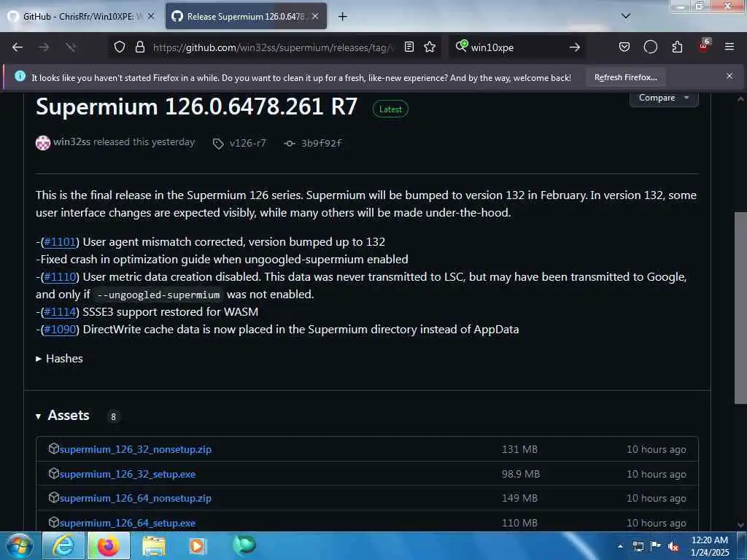This screenshot has height=560, width=747.
Task: Open the extensions puzzle icon
Action: pos(677,47)
